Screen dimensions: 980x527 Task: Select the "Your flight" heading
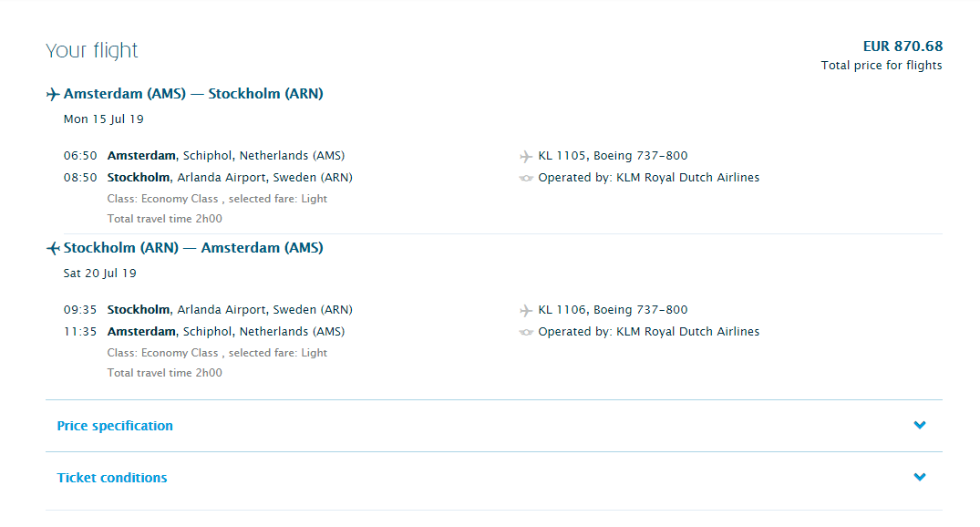92,50
